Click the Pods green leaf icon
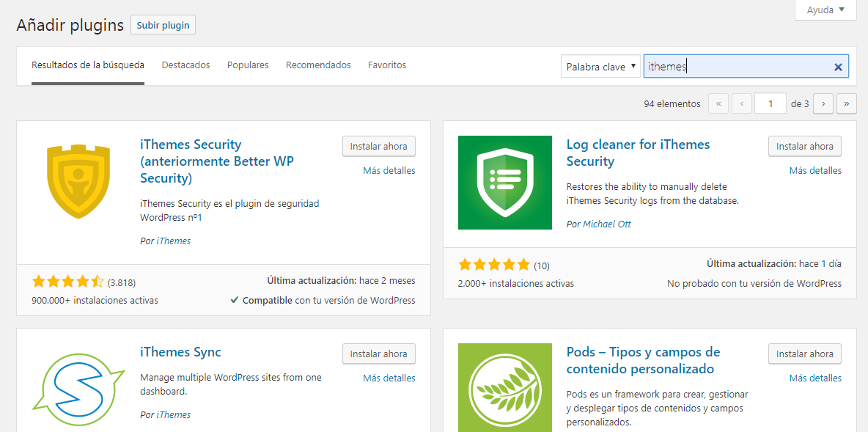 [x=505, y=388]
